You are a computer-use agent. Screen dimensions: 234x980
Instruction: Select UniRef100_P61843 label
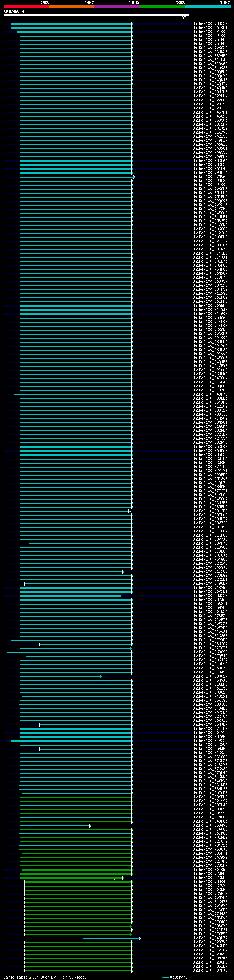pyautogui.click(x=210, y=168)
